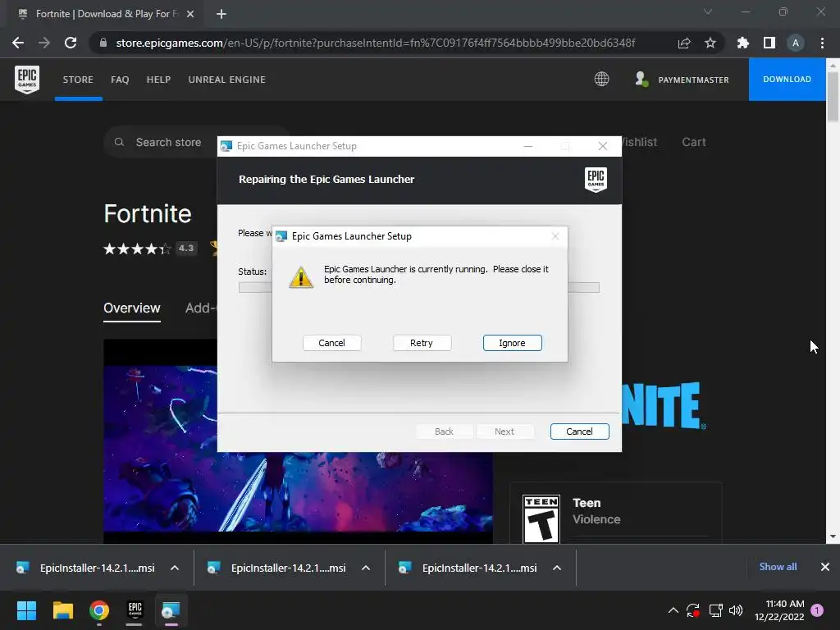Screen dimensions: 840x630
Task: Share this page from the address bar
Action: pos(684,43)
